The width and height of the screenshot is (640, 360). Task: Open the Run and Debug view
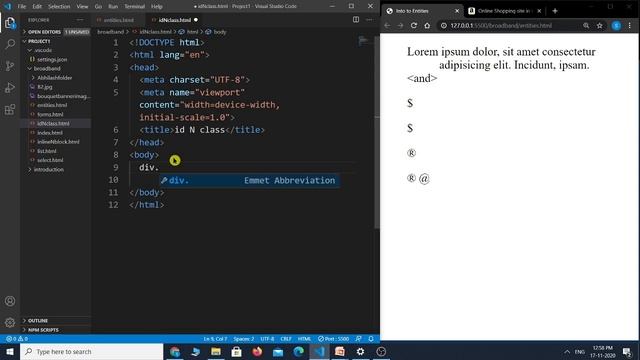tap(10, 87)
